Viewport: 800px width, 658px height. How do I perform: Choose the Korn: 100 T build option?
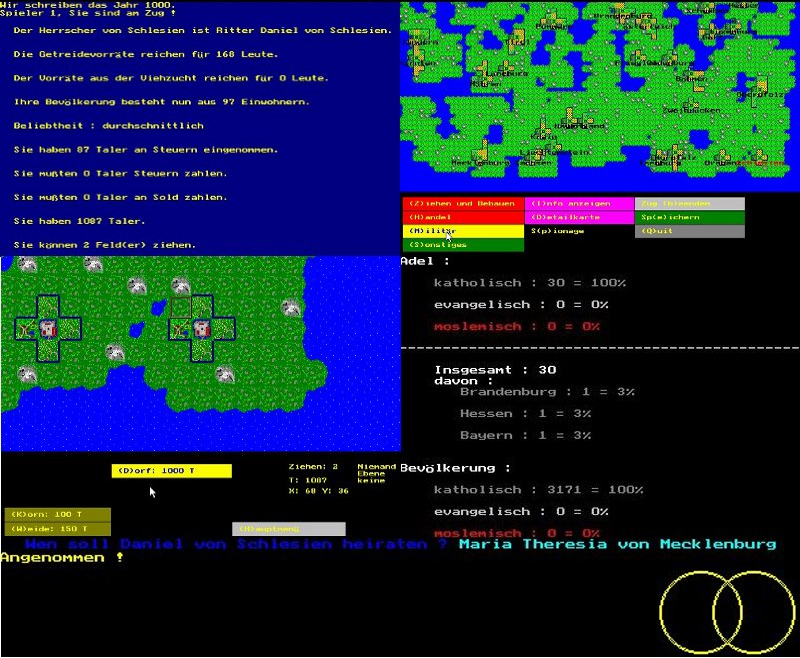point(56,514)
